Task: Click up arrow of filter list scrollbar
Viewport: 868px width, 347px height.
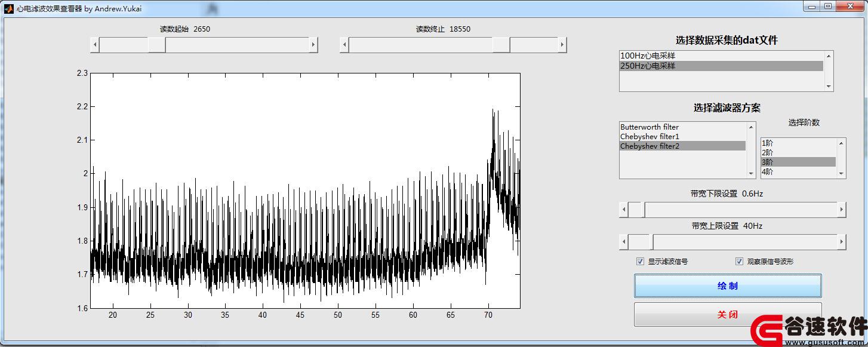Action: [x=751, y=127]
